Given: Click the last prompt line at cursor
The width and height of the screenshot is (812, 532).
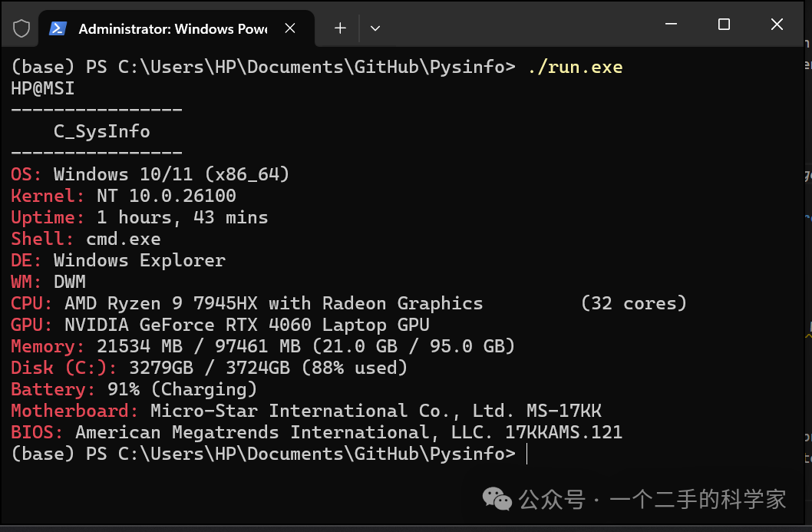Looking at the screenshot, I should [269, 454].
